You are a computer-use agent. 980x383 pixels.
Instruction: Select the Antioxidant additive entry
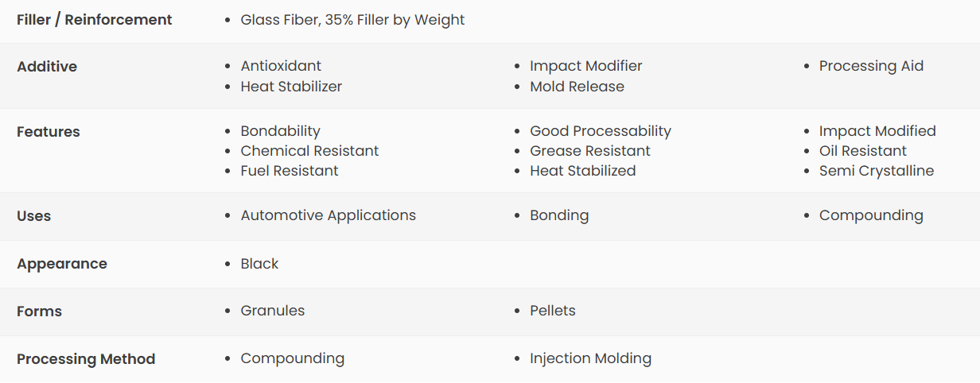coord(281,66)
